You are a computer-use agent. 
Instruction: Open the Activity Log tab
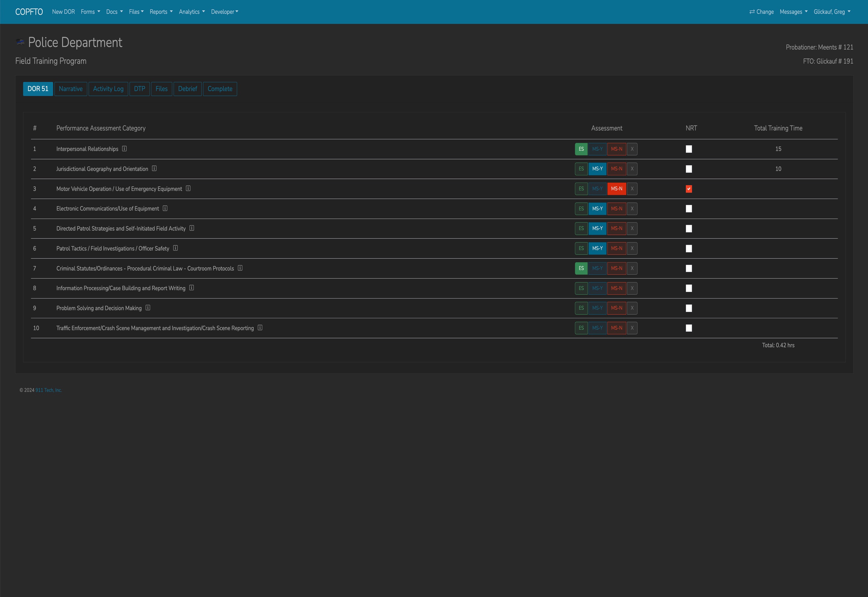pyautogui.click(x=108, y=89)
